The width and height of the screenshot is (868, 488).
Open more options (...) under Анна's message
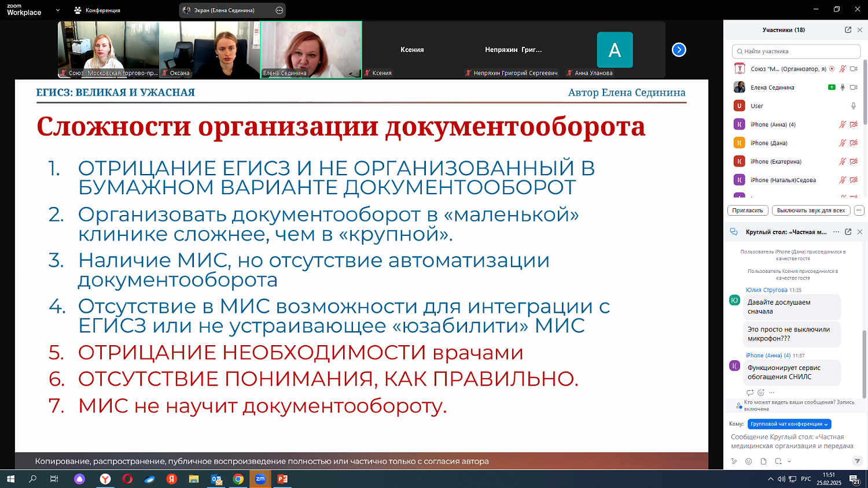pos(771,392)
